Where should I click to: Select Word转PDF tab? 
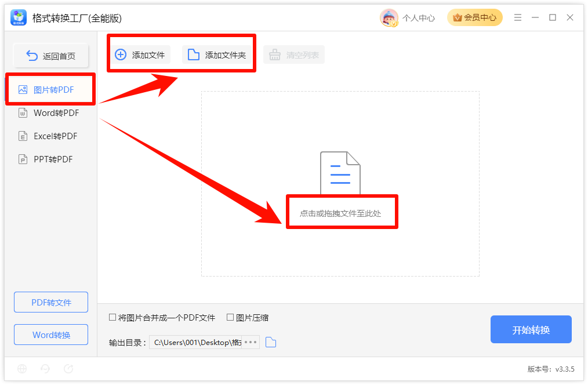pos(50,113)
